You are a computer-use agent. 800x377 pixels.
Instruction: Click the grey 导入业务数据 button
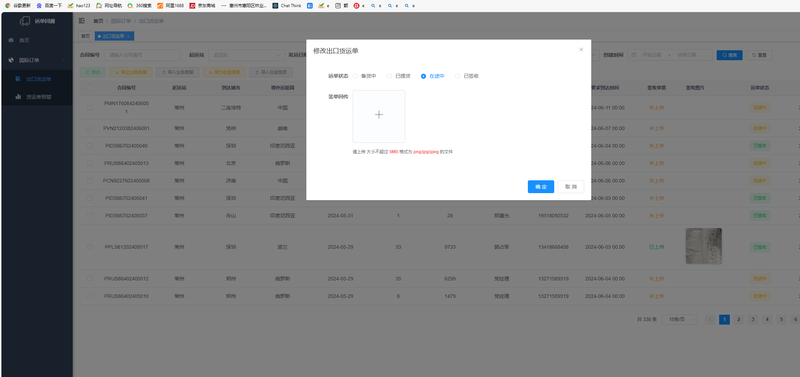click(178, 72)
